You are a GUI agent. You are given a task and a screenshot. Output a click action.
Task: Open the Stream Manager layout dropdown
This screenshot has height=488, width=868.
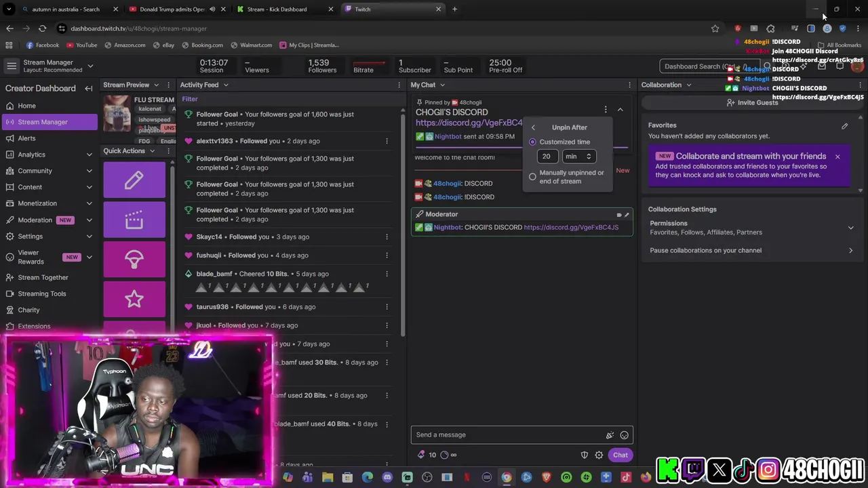tap(90, 66)
